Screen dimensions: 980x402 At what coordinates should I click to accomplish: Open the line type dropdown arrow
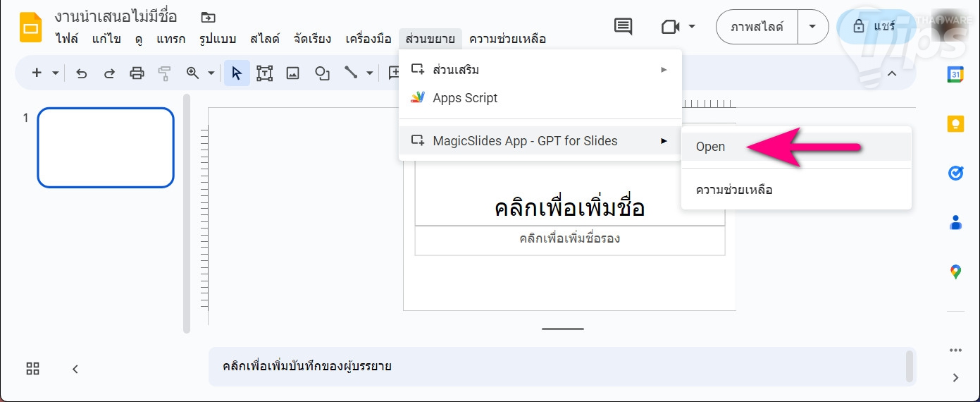click(x=369, y=73)
